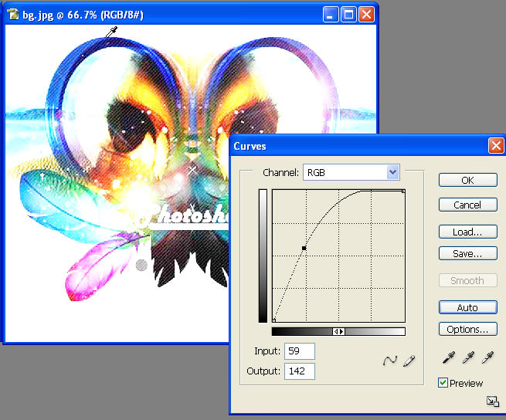506x420 pixels.
Task: Select the black control point on curve
Action: click(304, 248)
